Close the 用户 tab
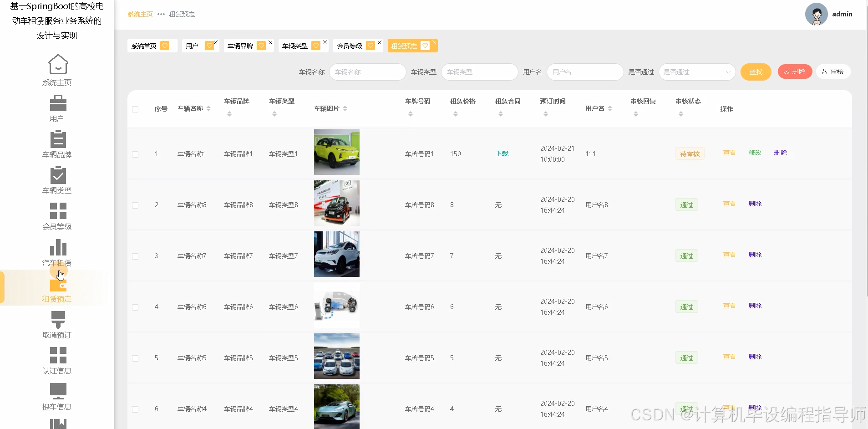Screen dimensions: 868x429 [x=216, y=42]
